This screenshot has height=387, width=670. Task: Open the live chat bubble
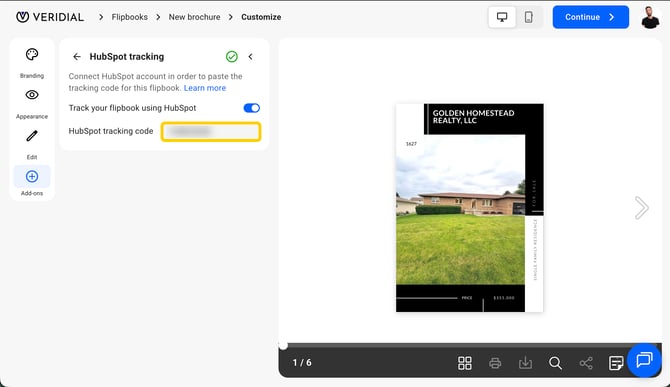pos(644,360)
